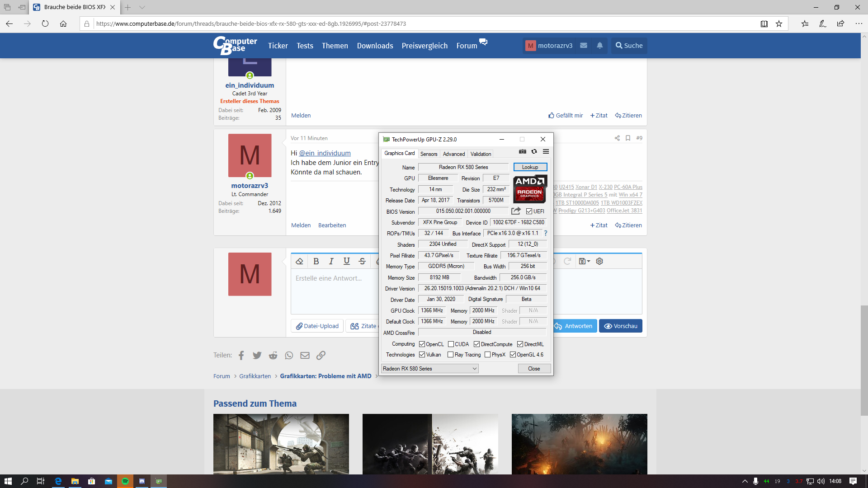The width and height of the screenshot is (868, 488).
Task: Toggle the Ray Tracing checkbox
Action: [450, 355]
